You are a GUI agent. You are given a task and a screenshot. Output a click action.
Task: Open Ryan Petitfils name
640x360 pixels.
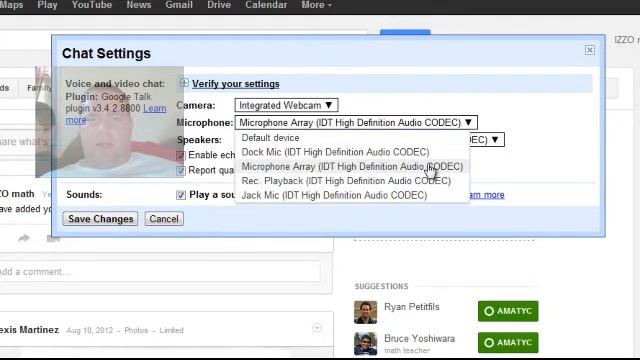point(411,307)
